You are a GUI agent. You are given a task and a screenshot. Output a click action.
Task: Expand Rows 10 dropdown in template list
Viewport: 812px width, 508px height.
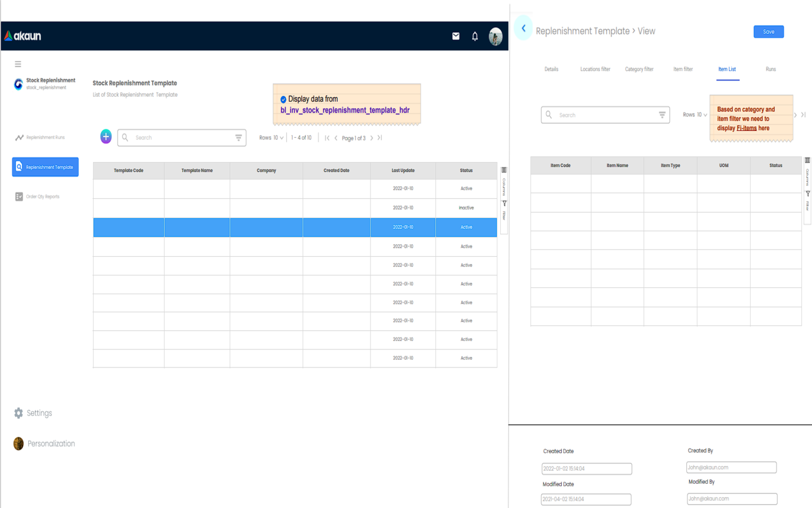[271, 138]
